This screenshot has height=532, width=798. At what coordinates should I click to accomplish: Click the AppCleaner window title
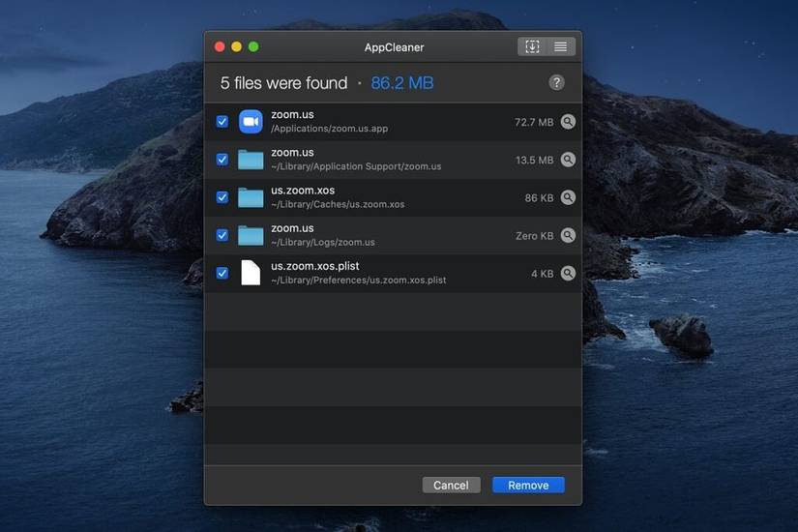click(x=394, y=47)
